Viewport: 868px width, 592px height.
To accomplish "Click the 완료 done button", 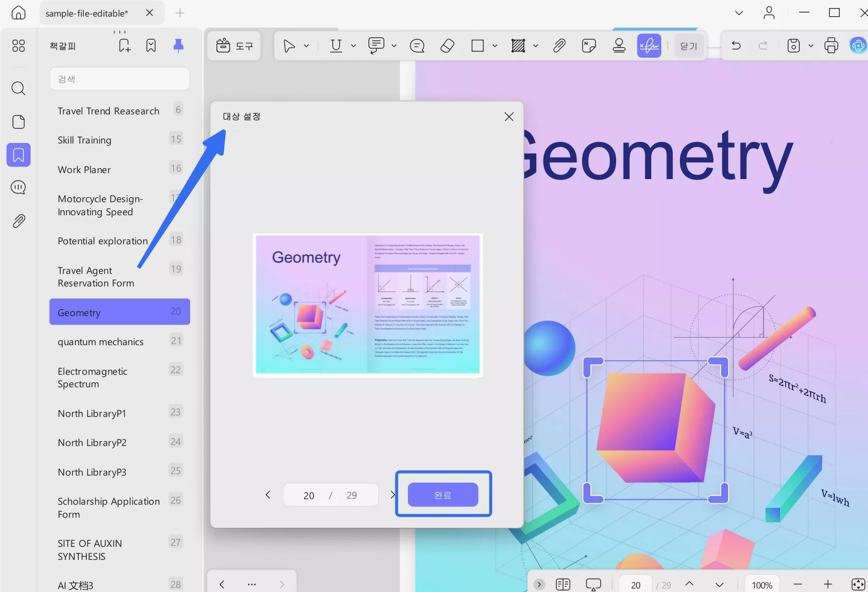I will pyautogui.click(x=443, y=495).
